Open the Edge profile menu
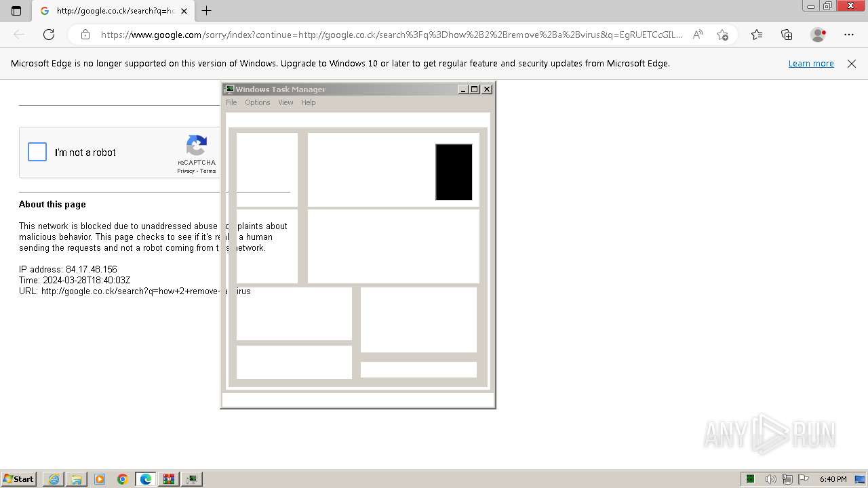The image size is (868, 488). click(818, 35)
